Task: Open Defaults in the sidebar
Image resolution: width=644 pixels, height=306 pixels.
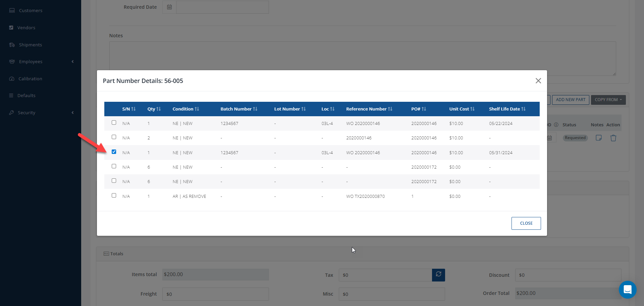Action: click(x=26, y=95)
